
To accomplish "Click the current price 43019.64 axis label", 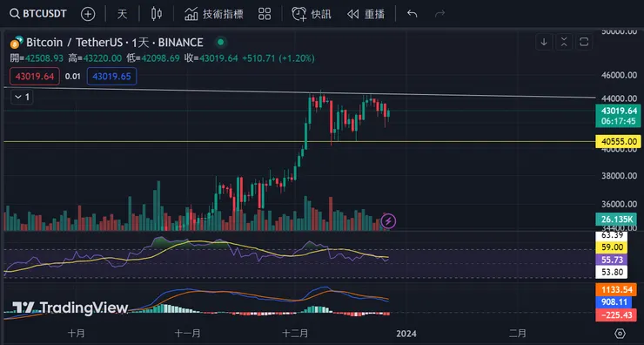I will click(x=618, y=116).
